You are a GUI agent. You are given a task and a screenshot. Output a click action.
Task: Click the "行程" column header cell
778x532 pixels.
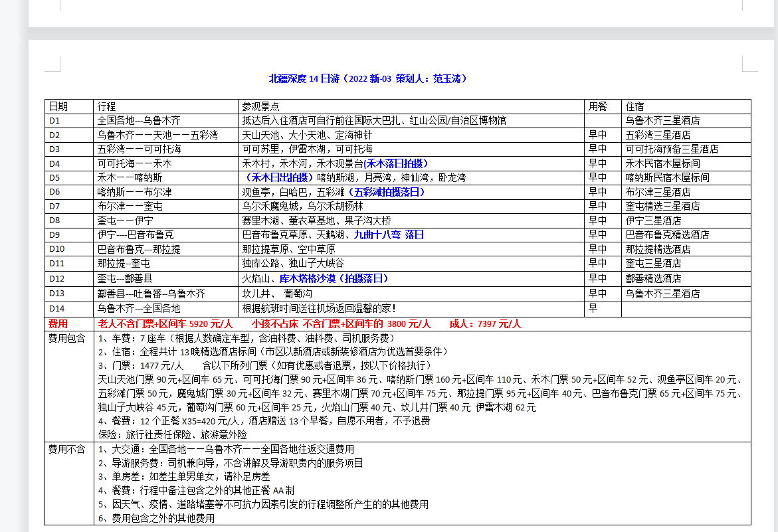pyautogui.click(x=107, y=106)
